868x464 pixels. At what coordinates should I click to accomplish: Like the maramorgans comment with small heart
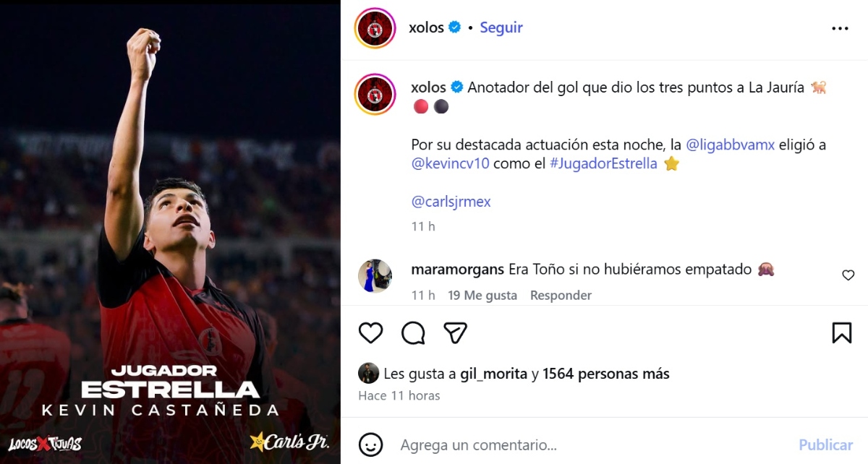pos(848,275)
